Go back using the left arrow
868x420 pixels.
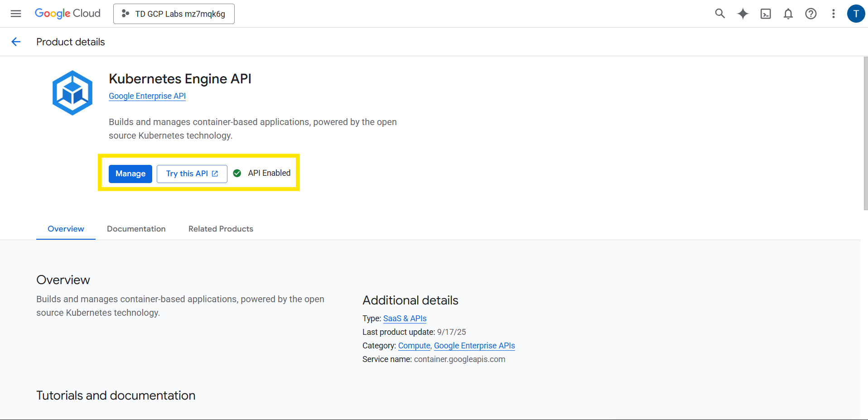click(x=16, y=42)
